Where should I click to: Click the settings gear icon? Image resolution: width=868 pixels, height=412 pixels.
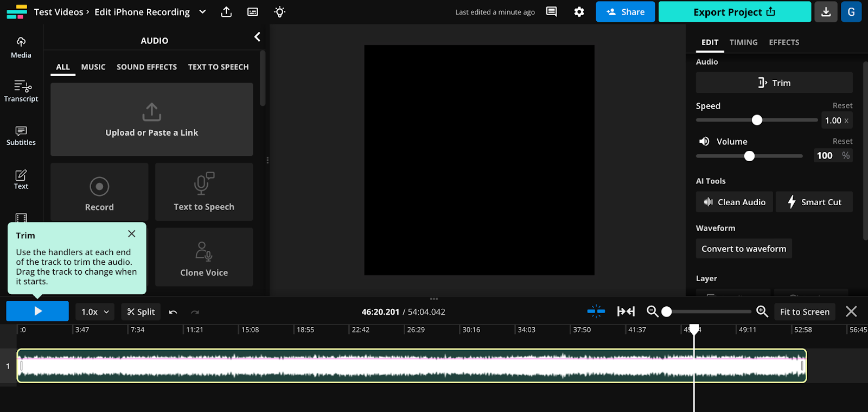[x=579, y=12]
